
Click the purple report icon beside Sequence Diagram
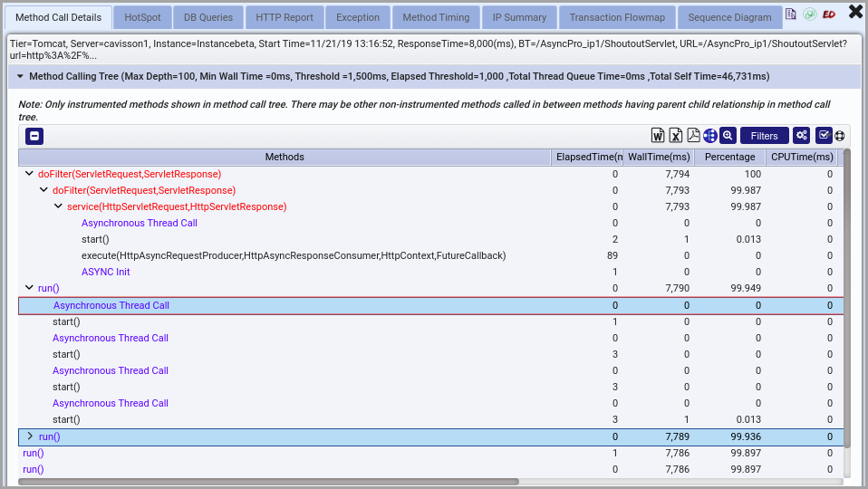click(791, 15)
